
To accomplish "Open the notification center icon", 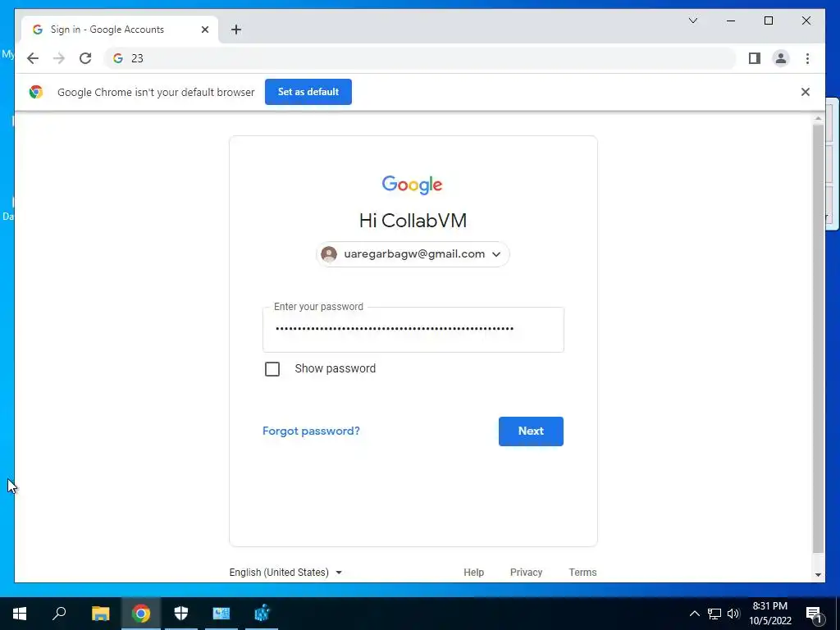I will [x=815, y=614].
